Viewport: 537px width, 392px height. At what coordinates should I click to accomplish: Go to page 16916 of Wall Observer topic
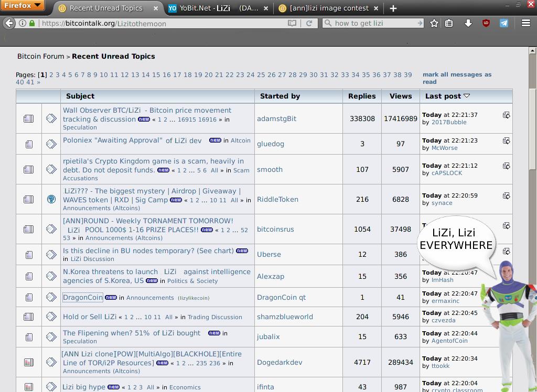tap(207, 119)
